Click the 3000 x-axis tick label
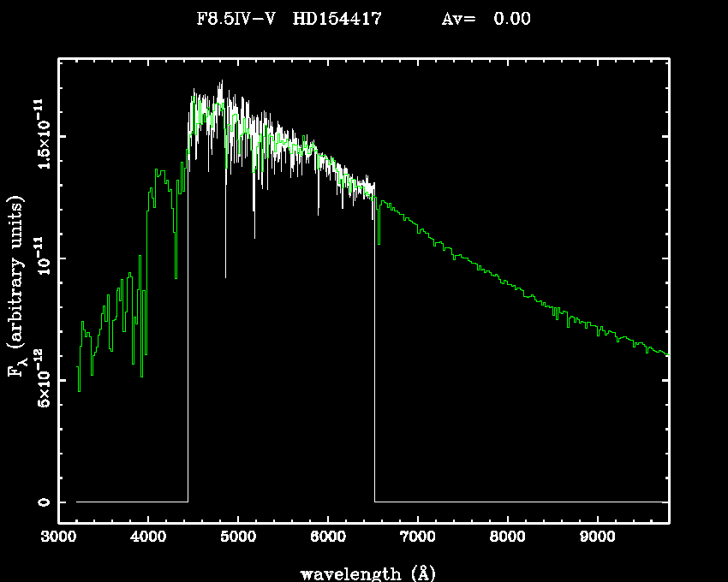 [x=58, y=537]
